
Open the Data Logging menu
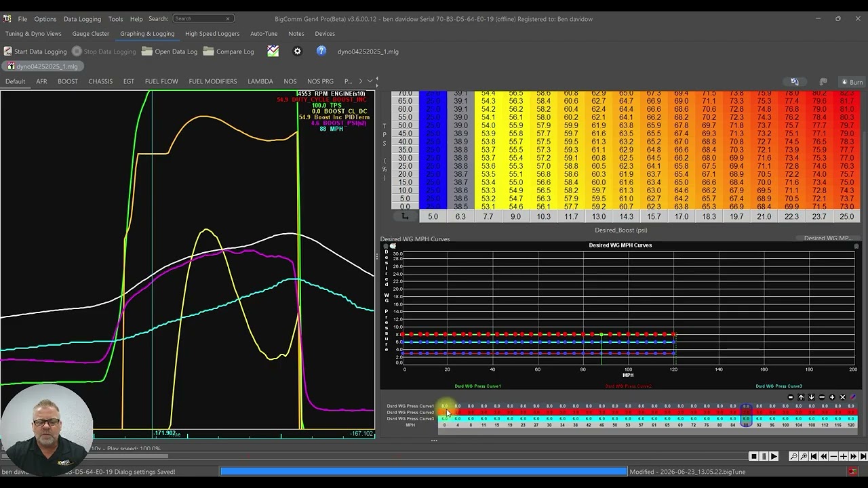(82, 19)
